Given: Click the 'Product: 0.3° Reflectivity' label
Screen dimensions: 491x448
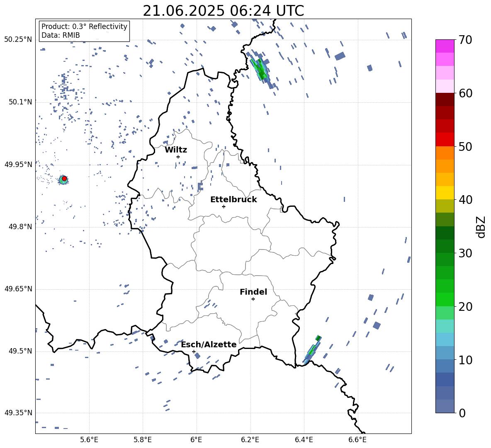Looking at the screenshot, I should [84, 27].
